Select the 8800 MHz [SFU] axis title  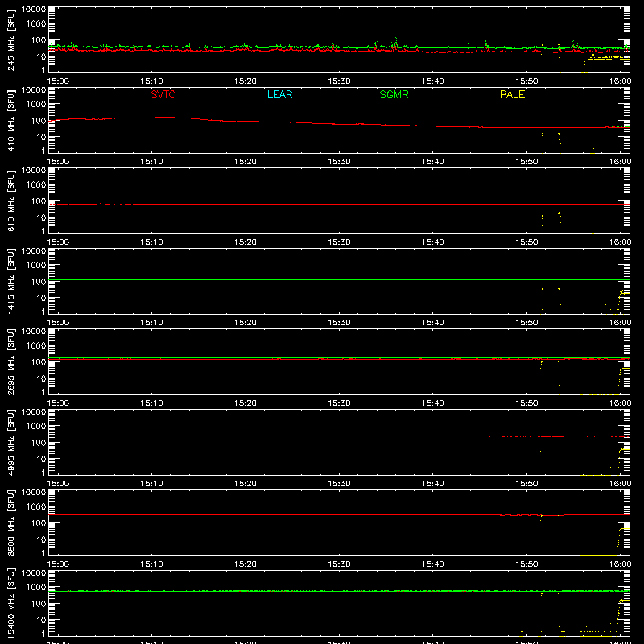coord(11,522)
